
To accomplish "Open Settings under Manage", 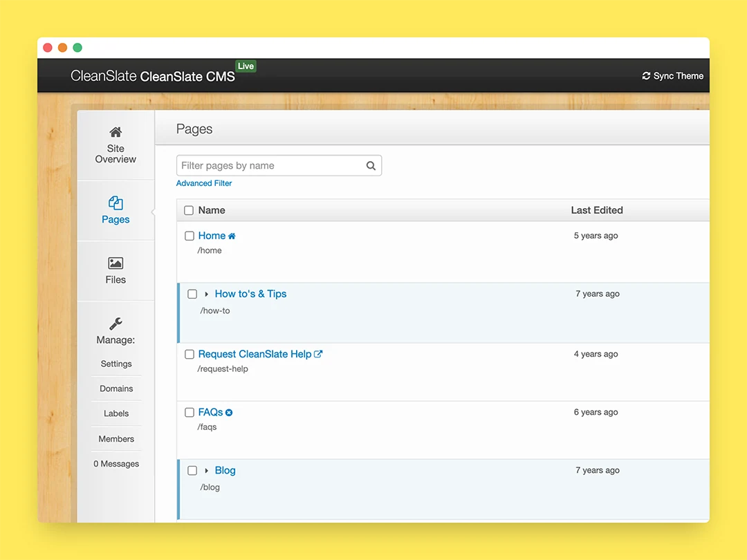I will point(116,364).
